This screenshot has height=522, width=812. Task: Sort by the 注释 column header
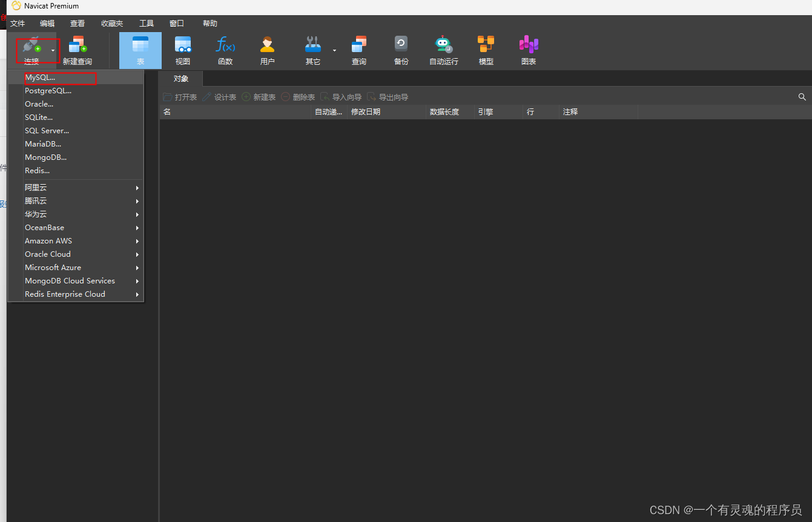pyautogui.click(x=599, y=112)
